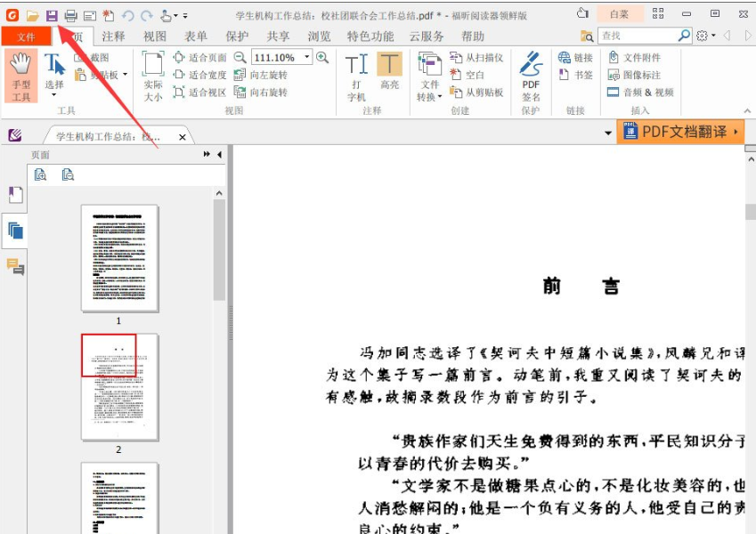Open the comments panel icon in left sidebar
This screenshot has height=534, width=756.
tap(15, 266)
